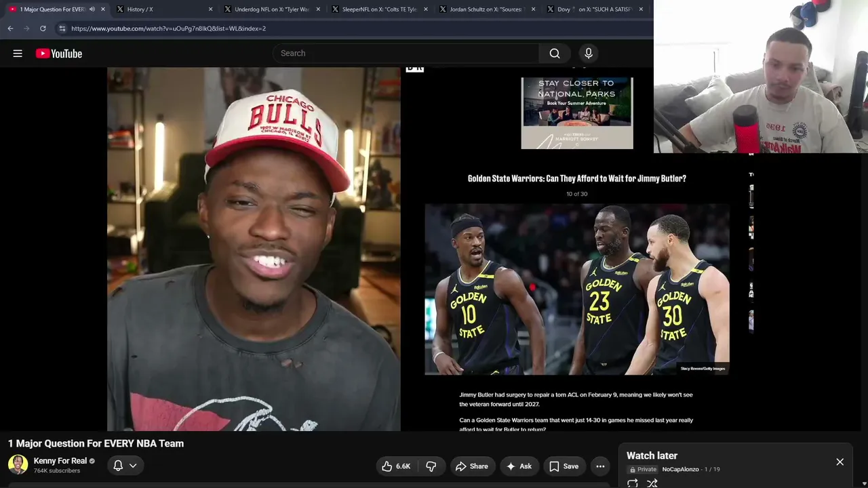
Task: Close the Dovy on X tab
Action: [x=641, y=9]
